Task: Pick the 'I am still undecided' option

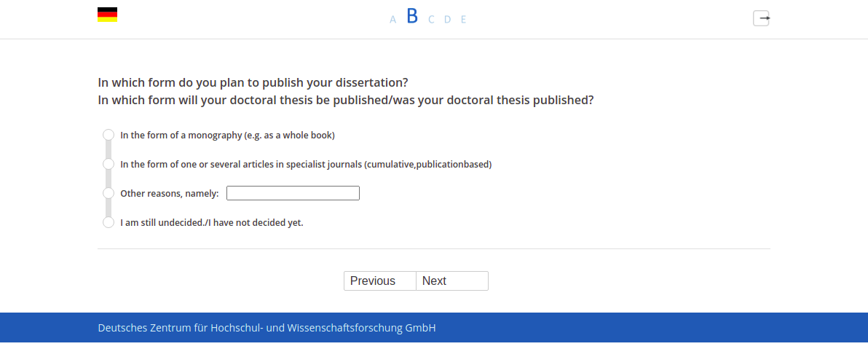Action: pyautogui.click(x=108, y=222)
